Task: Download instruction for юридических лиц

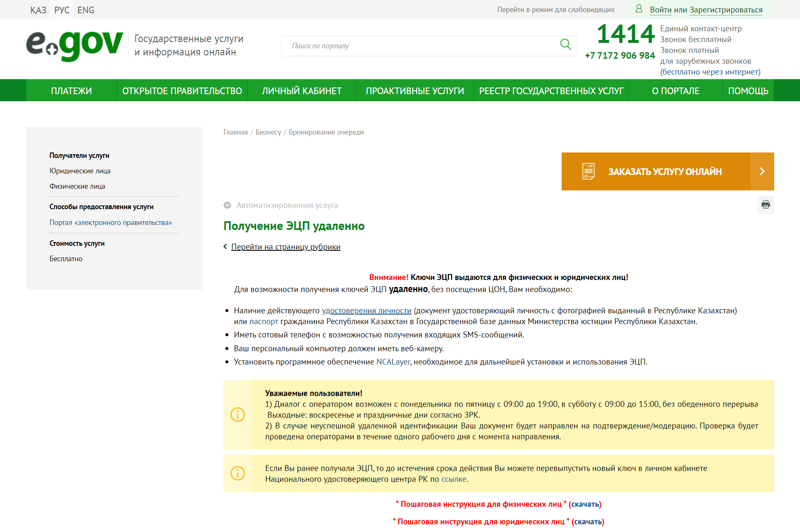Action: pos(588,522)
